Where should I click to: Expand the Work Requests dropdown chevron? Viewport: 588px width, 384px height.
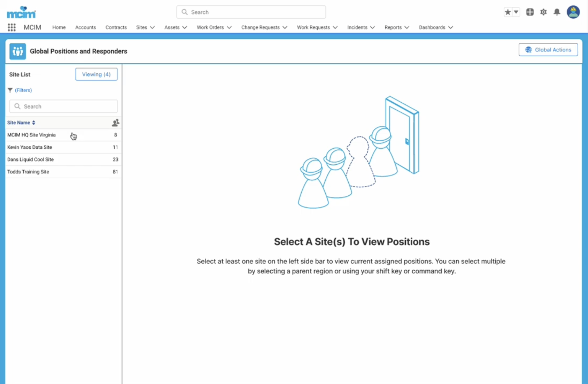point(335,27)
